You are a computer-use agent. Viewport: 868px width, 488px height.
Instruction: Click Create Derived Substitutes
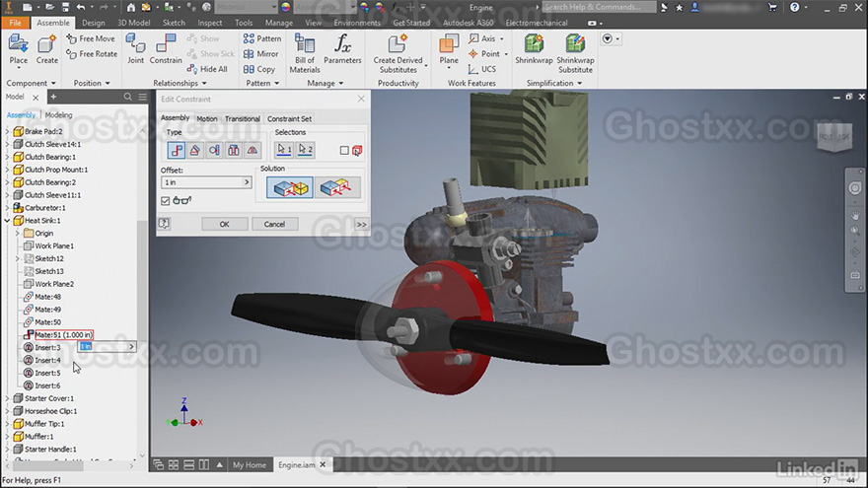click(x=398, y=53)
